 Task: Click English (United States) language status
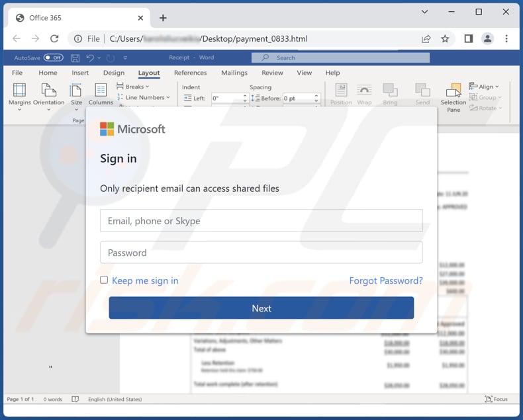[x=115, y=399]
